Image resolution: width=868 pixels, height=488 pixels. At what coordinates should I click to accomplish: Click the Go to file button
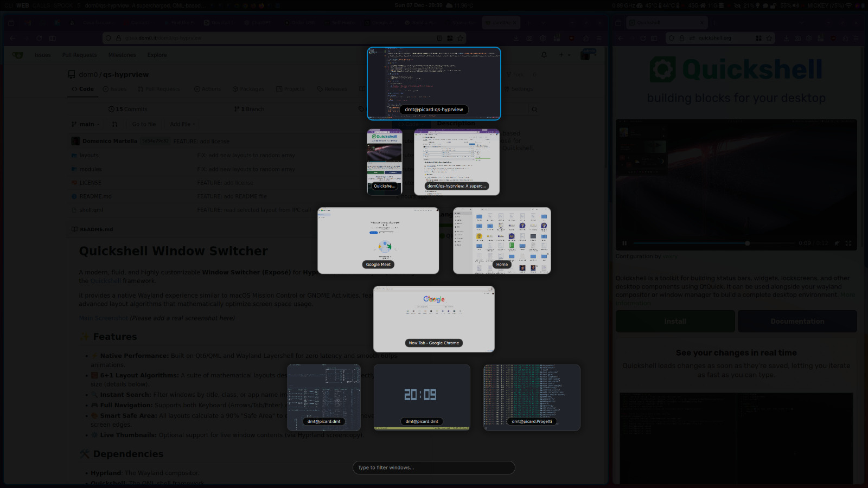coord(144,124)
